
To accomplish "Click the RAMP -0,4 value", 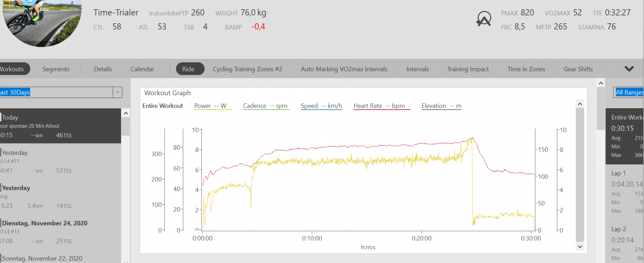I will pos(258,27).
